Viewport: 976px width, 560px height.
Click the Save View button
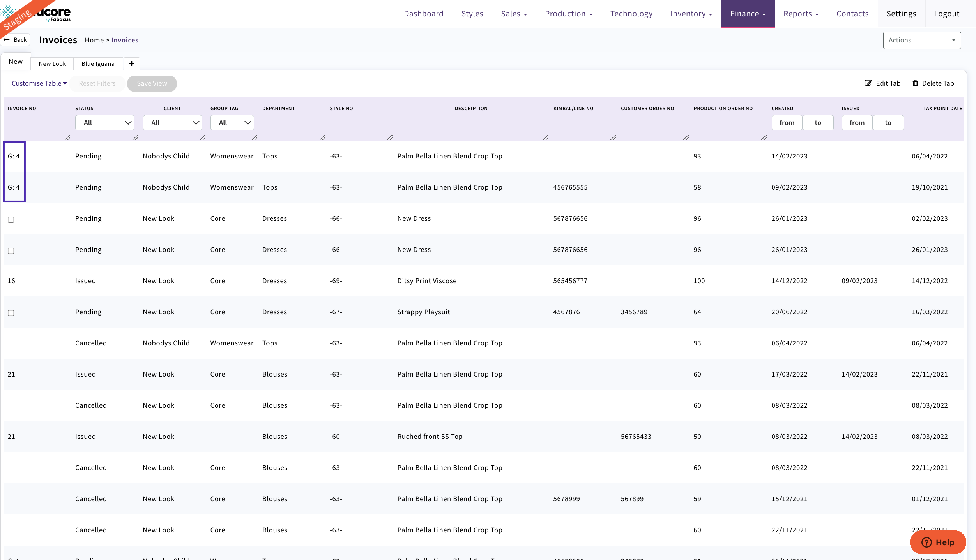click(x=152, y=83)
